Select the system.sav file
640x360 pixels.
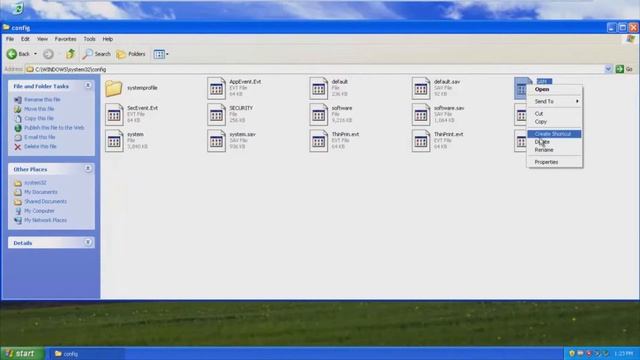coord(232,140)
